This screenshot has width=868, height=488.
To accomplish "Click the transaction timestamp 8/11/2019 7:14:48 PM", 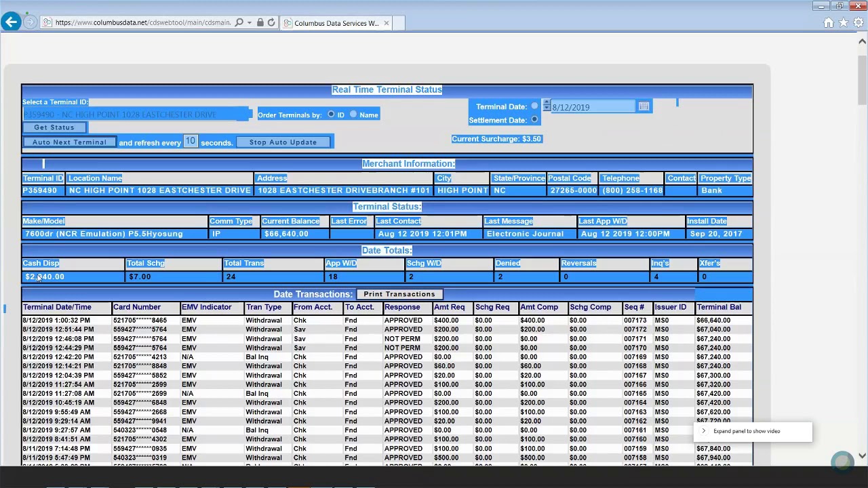I will click(x=56, y=449).
